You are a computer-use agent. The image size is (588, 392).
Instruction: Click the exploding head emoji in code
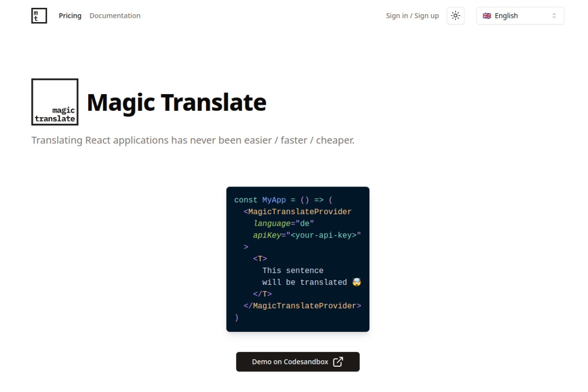click(x=356, y=282)
